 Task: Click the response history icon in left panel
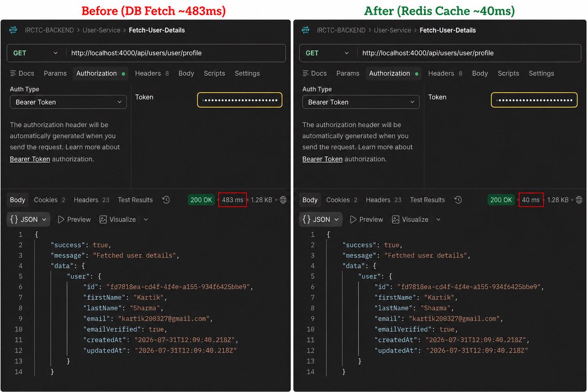pos(166,200)
